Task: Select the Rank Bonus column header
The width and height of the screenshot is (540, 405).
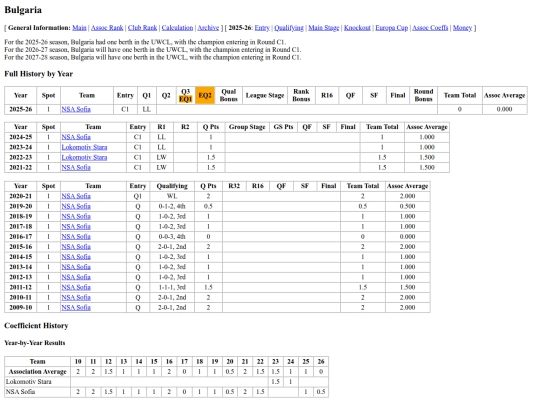Action: click(x=301, y=95)
